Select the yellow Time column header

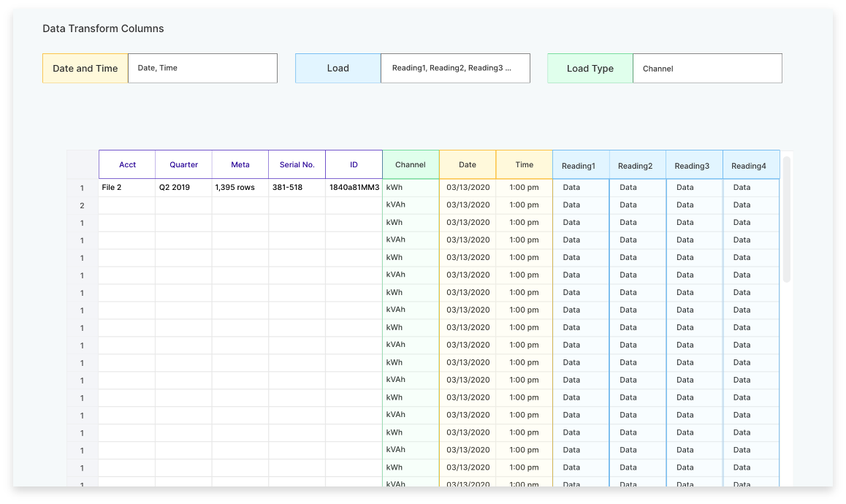tap(524, 165)
